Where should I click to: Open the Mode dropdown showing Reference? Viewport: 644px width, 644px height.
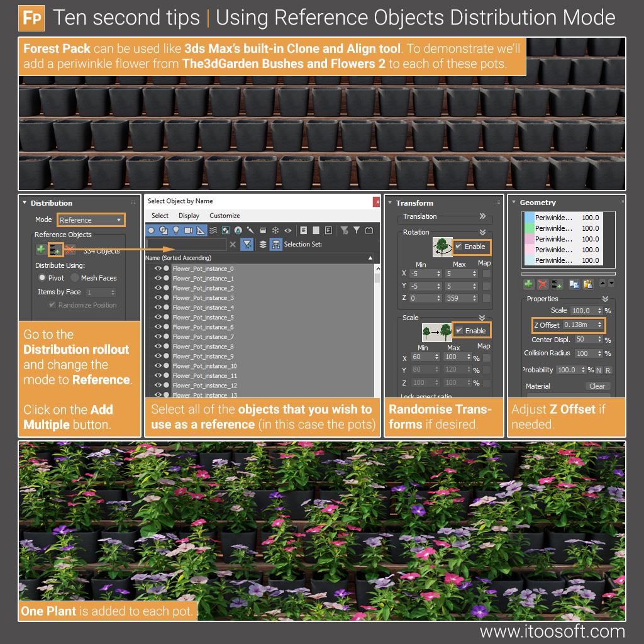91,220
